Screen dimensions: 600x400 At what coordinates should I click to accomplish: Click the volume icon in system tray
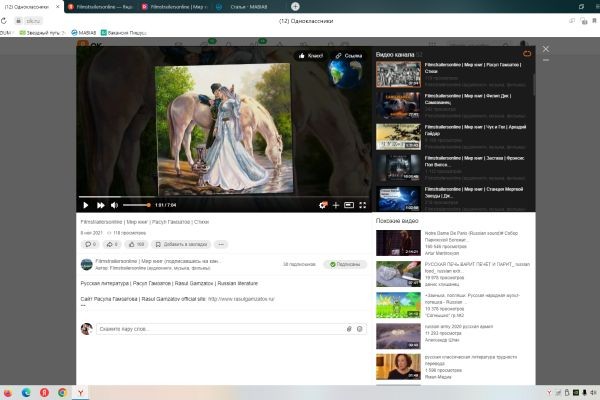pyautogui.click(x=593, y=393)
